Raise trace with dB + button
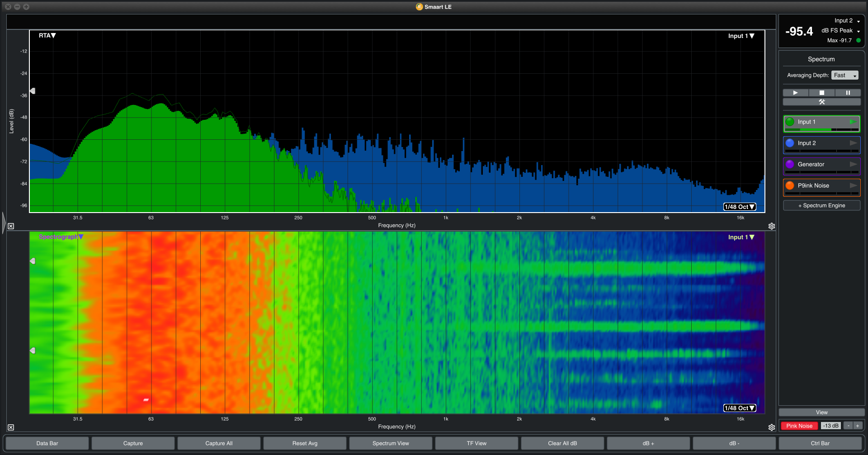This screenshot has width=868, height=455. tap(648, 443)
